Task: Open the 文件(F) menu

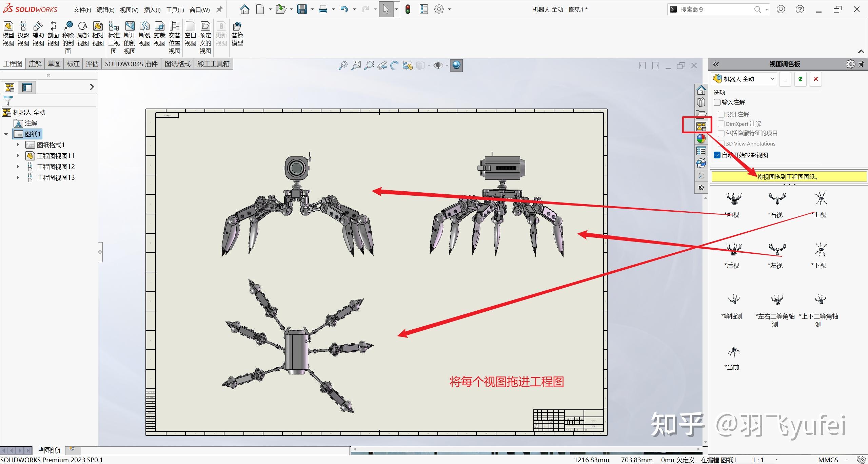Action: tap(82, 10)
